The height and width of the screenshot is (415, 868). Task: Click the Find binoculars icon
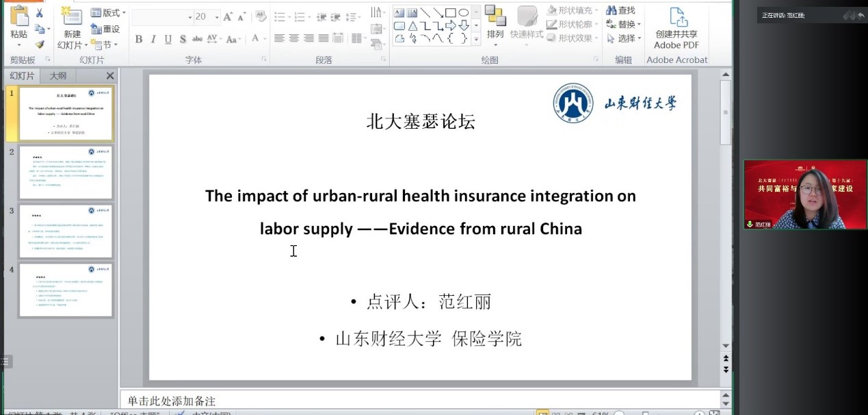[x=620, y=10]
